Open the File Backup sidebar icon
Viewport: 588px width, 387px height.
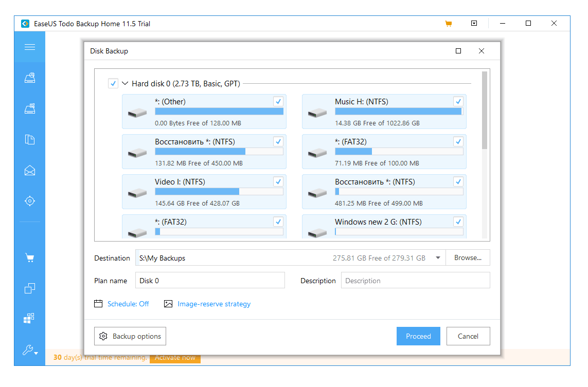coord(30,139)
